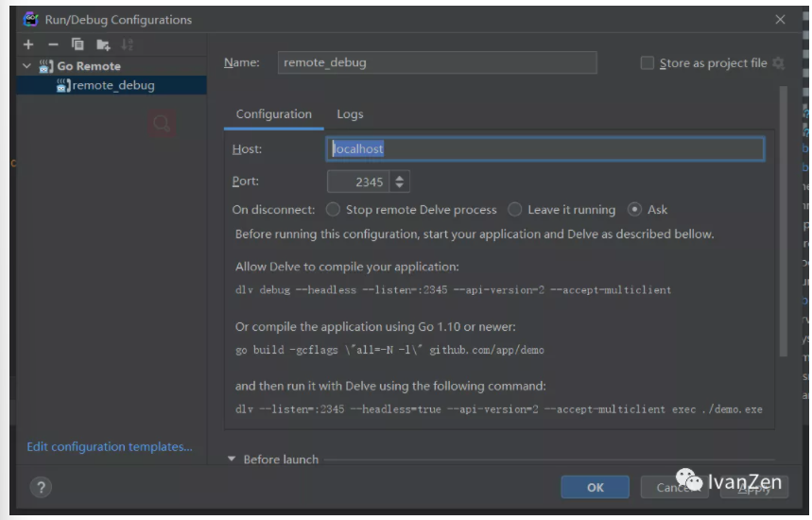Image resolution: width=812 pixels, height=520 pixels.
Task: Sort configurations alphabetically
Action: click(x=128, y=44)
